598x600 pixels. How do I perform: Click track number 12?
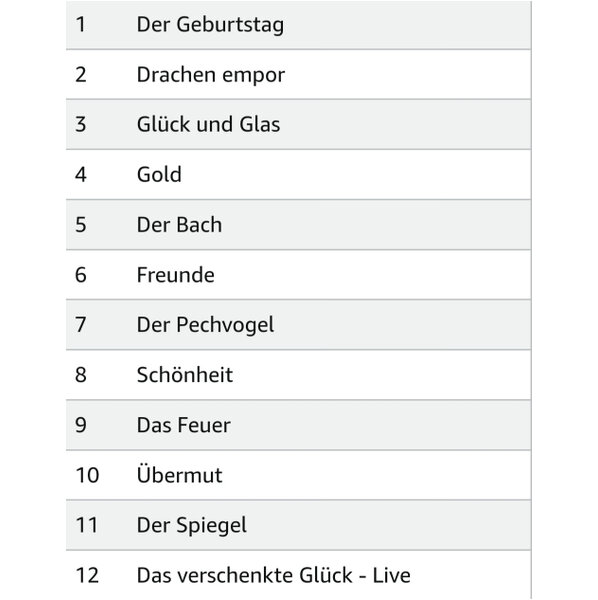(x=87, y=575)
